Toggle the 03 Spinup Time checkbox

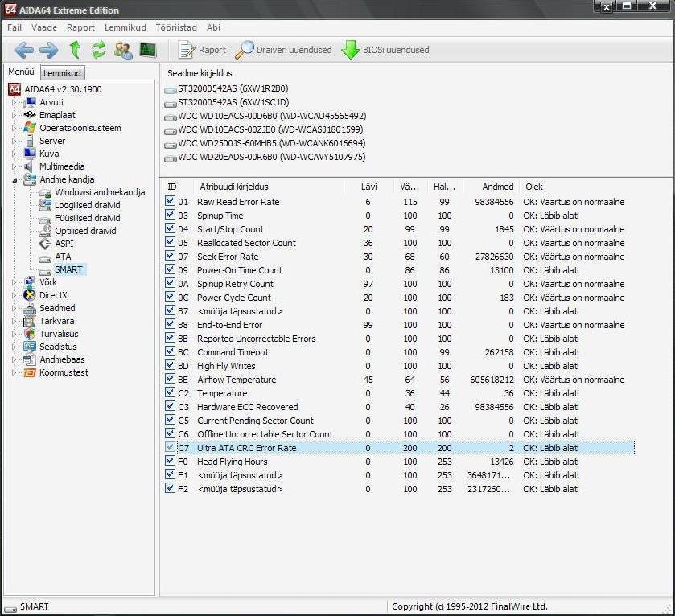coord(170,215)
